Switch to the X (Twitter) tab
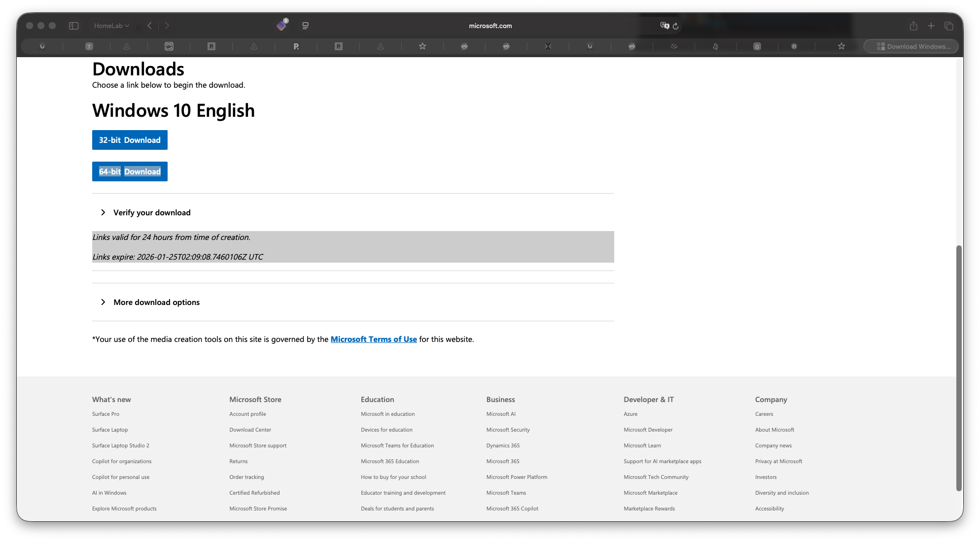 (x=548, y=46)
